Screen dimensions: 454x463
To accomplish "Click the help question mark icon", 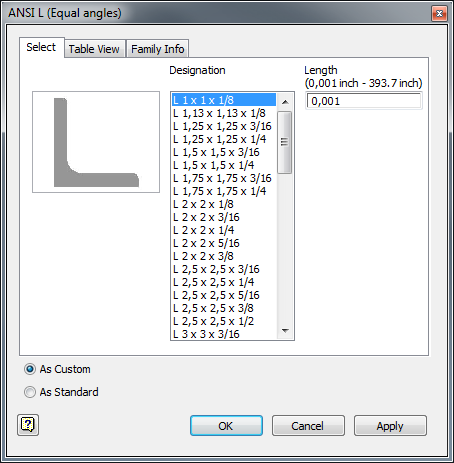I will [x=28, y=425].
